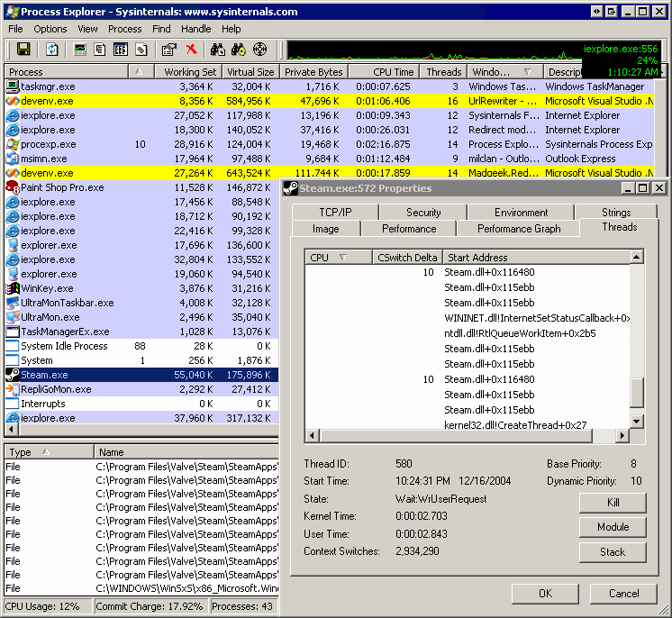
Task: Open the Process menu
Action: coord(124,29)
